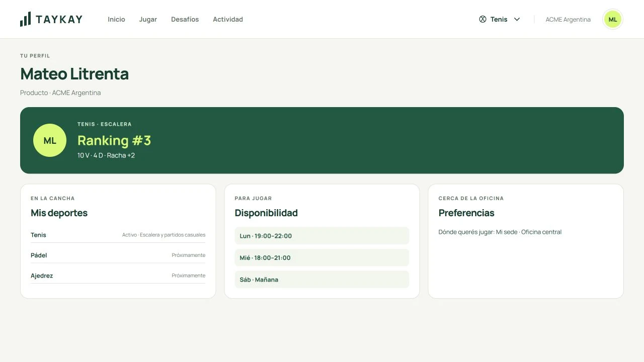644x362 pixels.
Task: Click the Preferencias card title
Action: click(466, 213)
